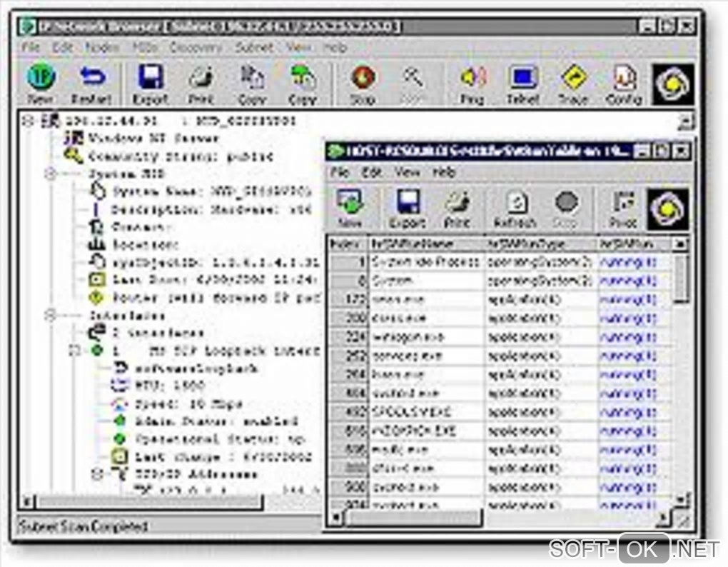Collapse the MS TCP Loopback interface node

click(74, 351)
